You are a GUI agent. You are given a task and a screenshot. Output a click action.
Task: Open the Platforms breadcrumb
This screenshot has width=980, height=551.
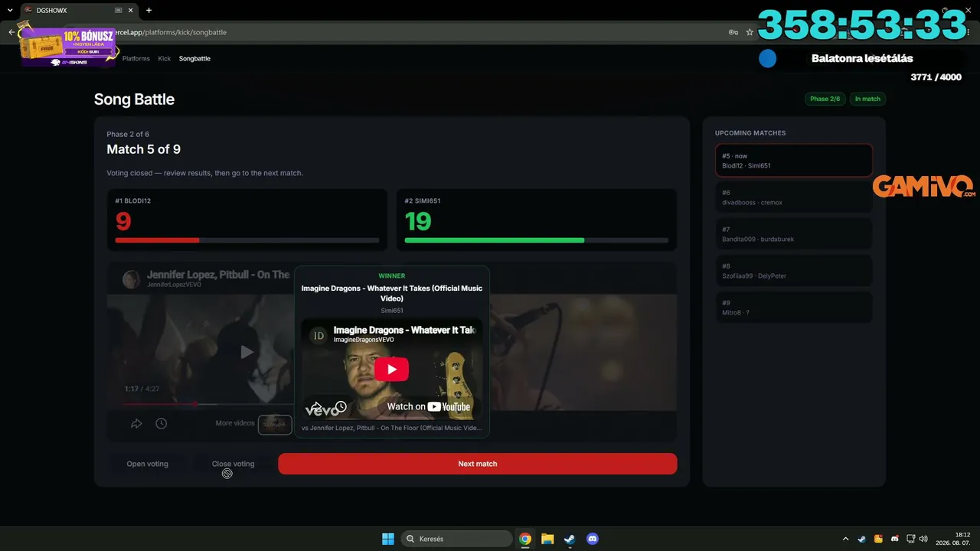pyautogui.click(x=136, y=58)
